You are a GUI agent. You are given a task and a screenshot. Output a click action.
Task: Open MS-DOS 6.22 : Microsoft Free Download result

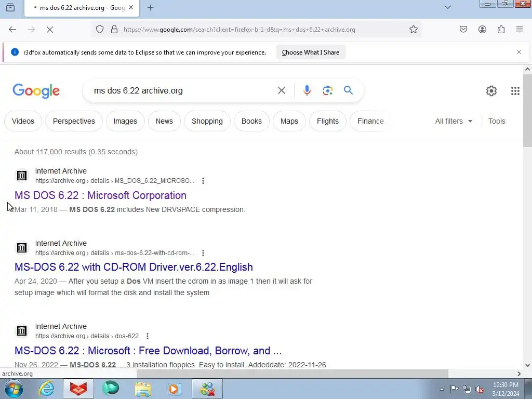coord(148,351)
